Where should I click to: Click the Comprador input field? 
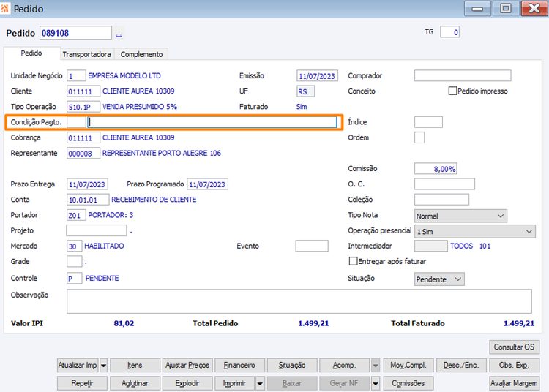point(463,75)
